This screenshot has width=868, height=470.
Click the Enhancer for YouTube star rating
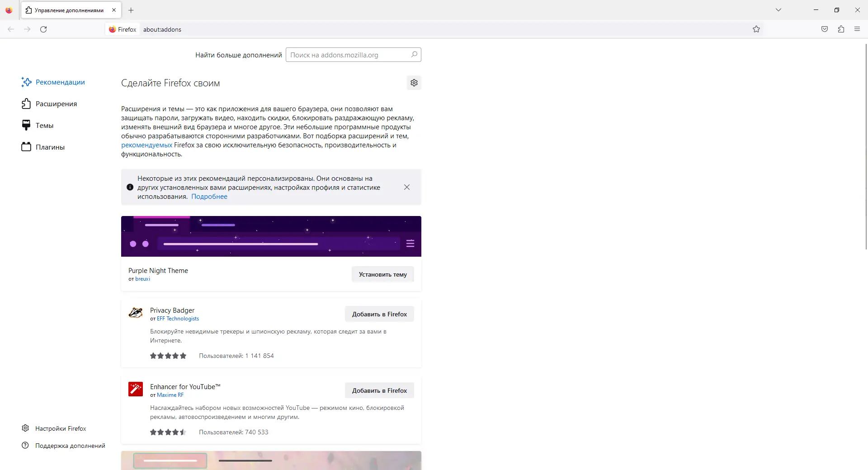168,432
